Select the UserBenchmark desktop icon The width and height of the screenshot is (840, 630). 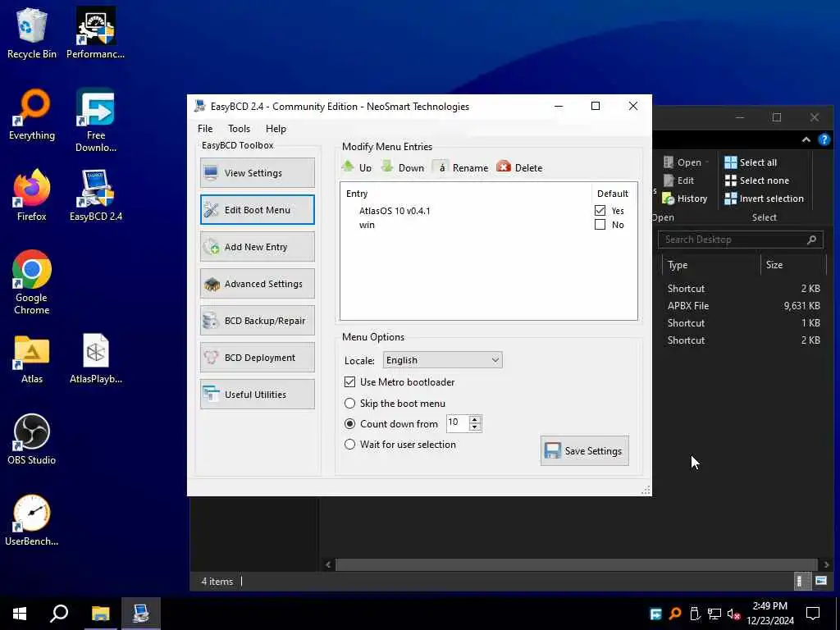point(32,520)
